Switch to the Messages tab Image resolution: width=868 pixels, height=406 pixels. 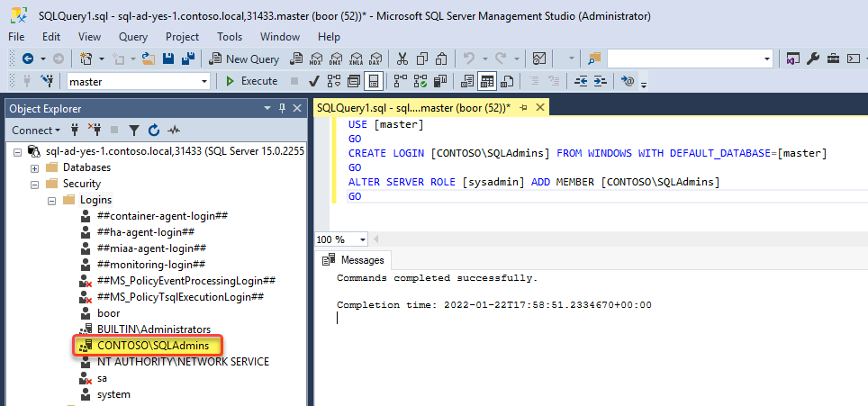pyautogui.click(x=353, y=260)
